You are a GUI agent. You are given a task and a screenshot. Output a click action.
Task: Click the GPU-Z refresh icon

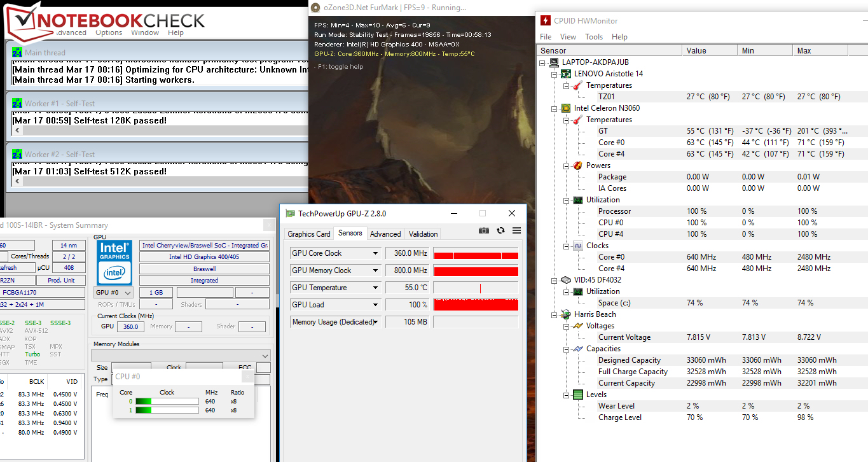[500, 230]
